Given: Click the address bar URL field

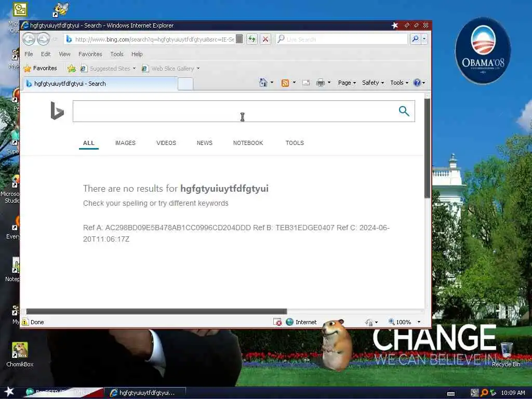Looking at the screenshot, I should [x=154, y=39].
